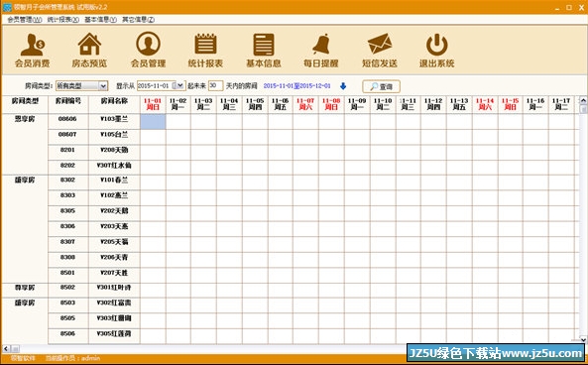Open the 基本信息(Y) menu
This screenshot has height=365, width=588.
coord(100,20)
